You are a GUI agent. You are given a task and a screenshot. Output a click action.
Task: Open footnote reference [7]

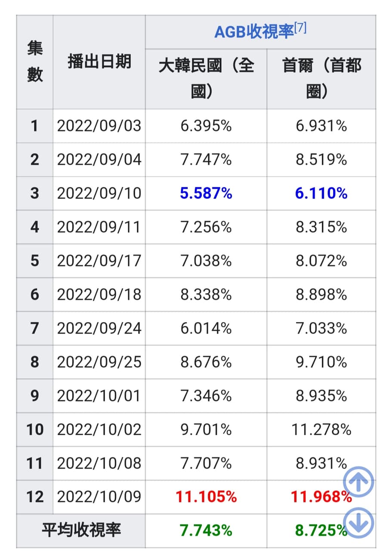pyautogui.click(x=300, y=29)
